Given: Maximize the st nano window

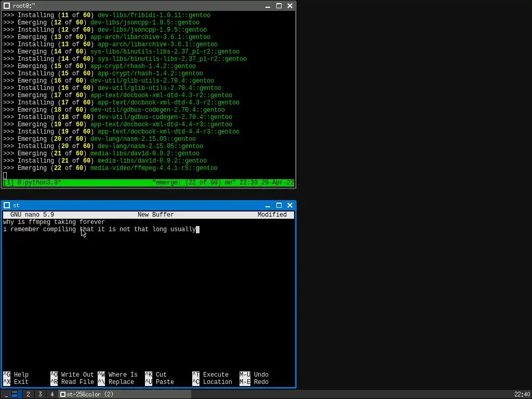Looking at the screenshot, I should point(279,205).
